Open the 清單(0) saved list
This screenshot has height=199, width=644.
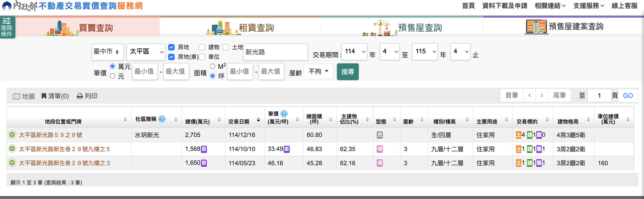tap(55, 96)
